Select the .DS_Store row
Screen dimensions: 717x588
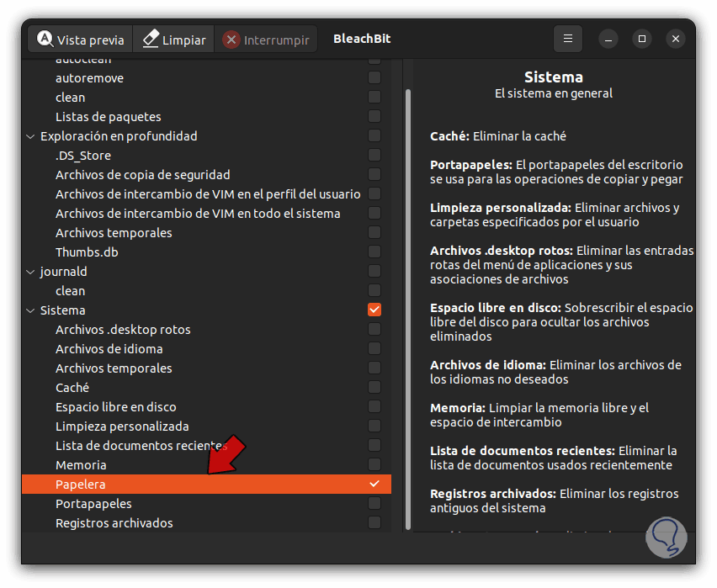tap(206, 156)
